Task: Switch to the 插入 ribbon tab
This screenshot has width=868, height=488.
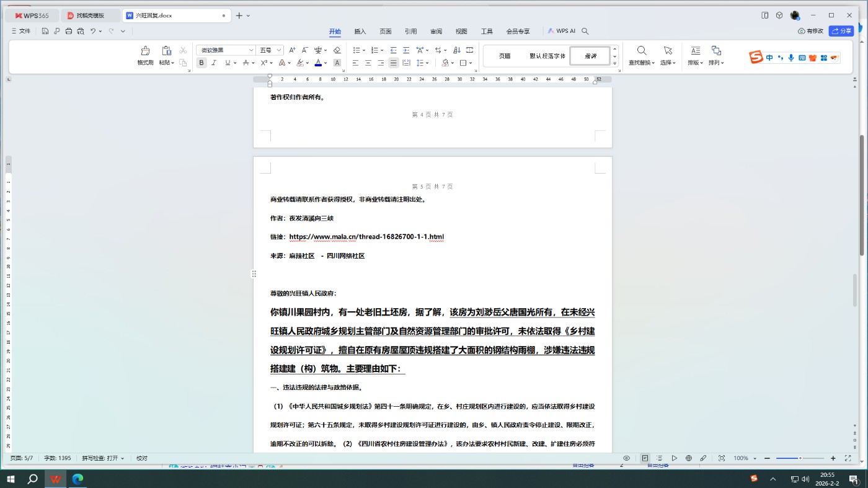Action: pyautogui.click(x=360, y=31)
